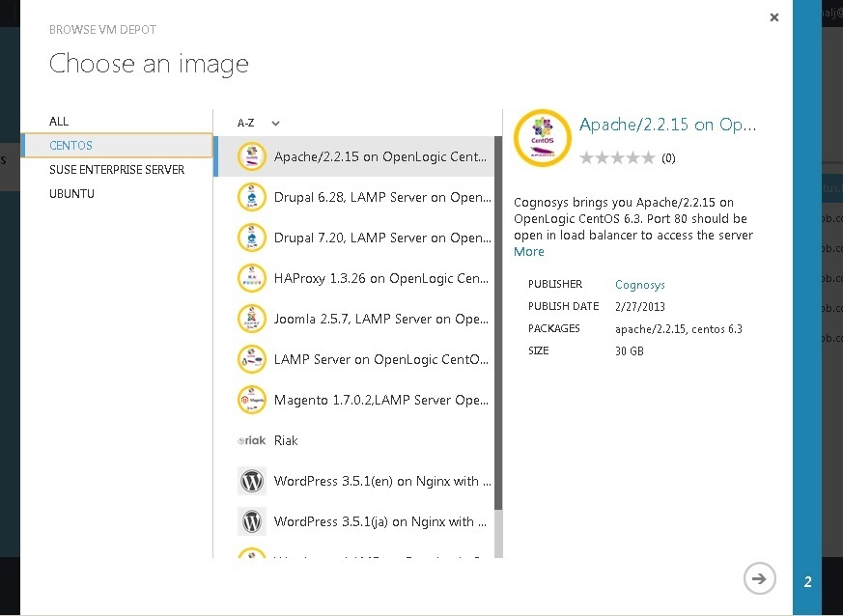Choose the Drupal 7.20 image icon

252,238
